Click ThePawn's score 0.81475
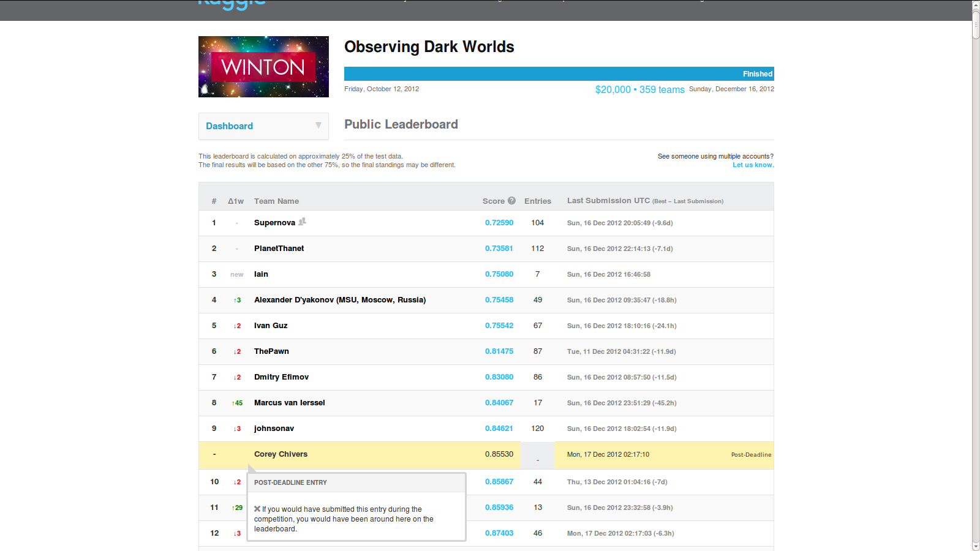 [x=499, y=351]
